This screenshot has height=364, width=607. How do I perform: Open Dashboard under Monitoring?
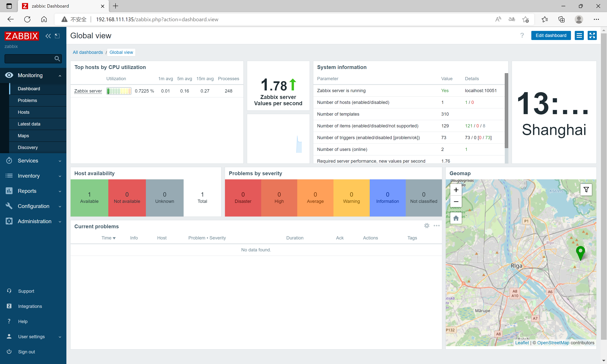[x=38, y=89]
